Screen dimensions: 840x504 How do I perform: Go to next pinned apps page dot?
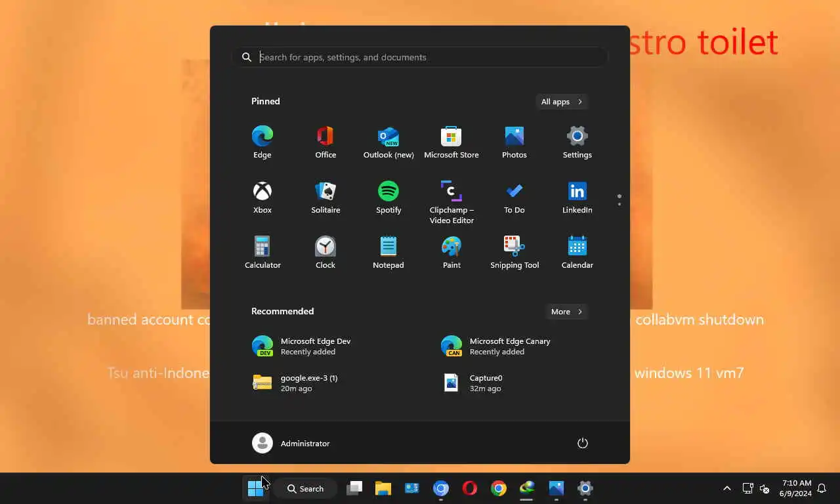tap(619, 204)
